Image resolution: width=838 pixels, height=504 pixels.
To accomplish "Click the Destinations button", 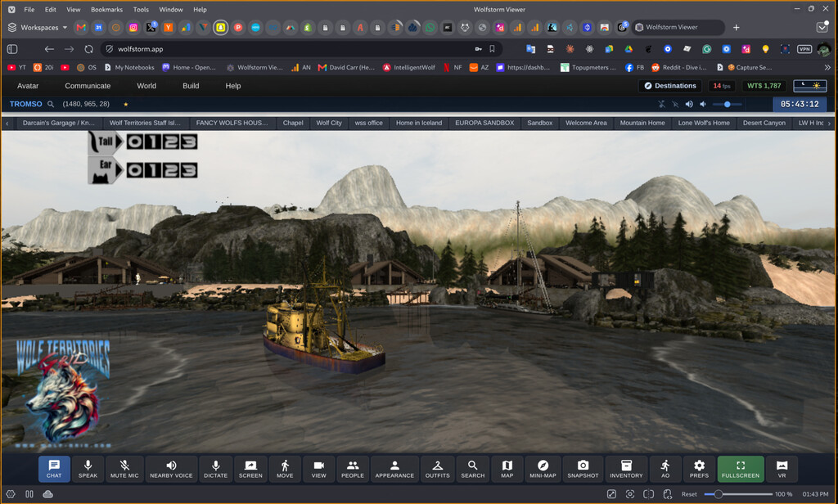I will (670, 86).
